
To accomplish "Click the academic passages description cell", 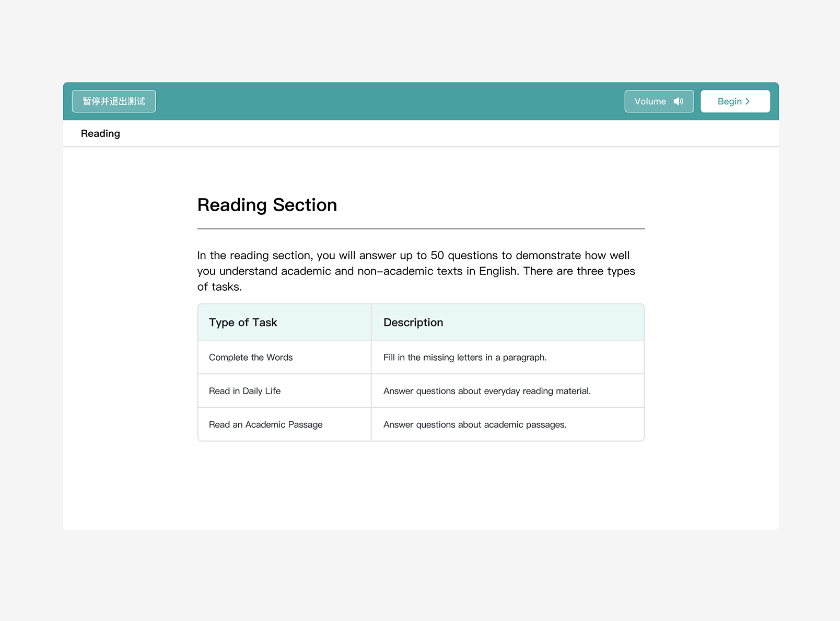I will click(474, 424).
